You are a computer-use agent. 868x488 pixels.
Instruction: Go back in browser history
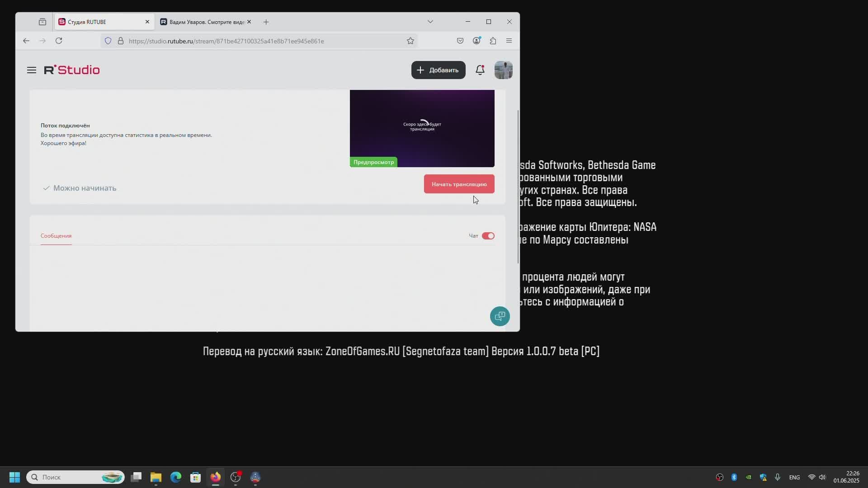(x=26, y=41)
